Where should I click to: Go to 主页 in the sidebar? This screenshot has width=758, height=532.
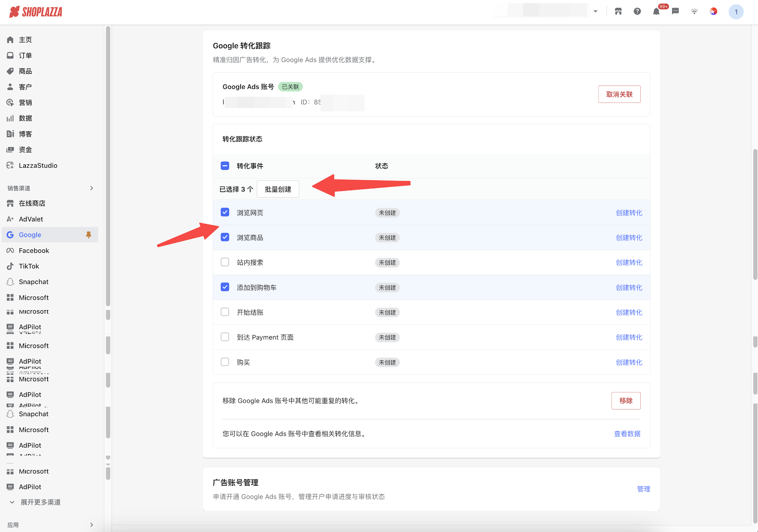25,40
